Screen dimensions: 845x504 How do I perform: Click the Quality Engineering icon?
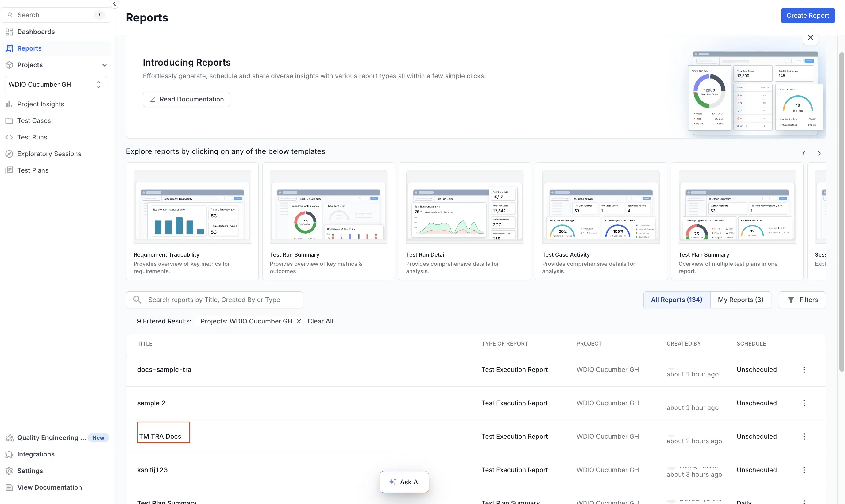coord(9,438)
